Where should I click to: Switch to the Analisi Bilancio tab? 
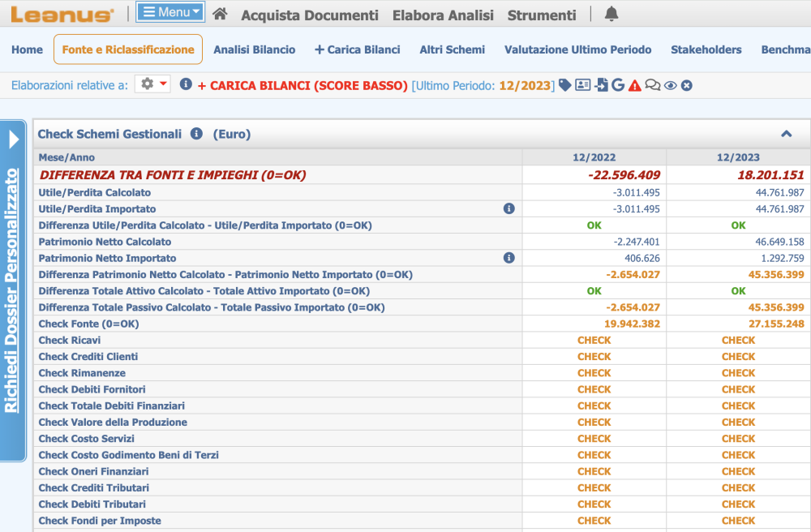[x=255, y=49]
